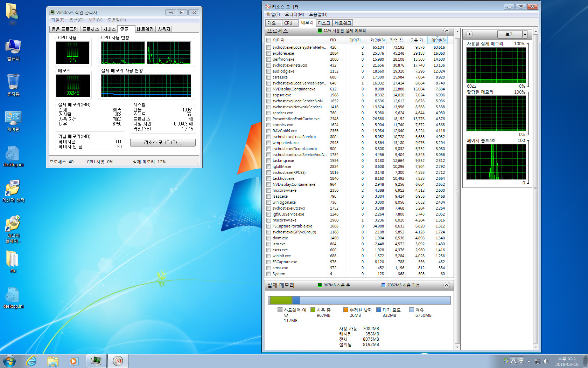The image size is (588, 368).
Task: Open the 제어판 control panel icon
Action: pos(13,121)
